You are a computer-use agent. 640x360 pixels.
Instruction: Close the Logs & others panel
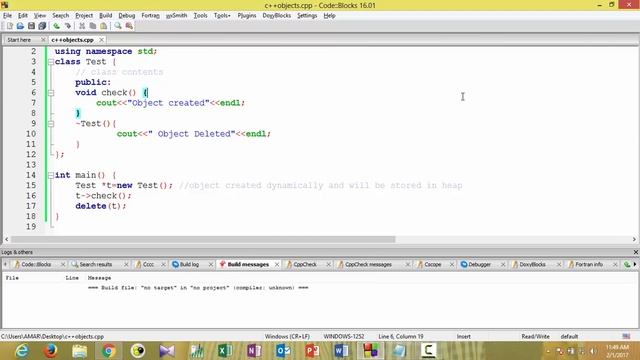pos(636,252)
